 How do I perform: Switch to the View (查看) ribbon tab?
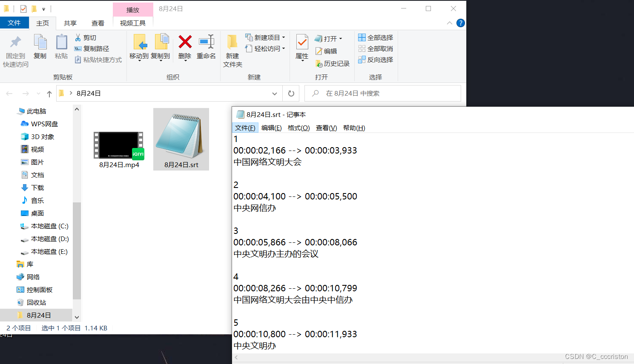98,23
